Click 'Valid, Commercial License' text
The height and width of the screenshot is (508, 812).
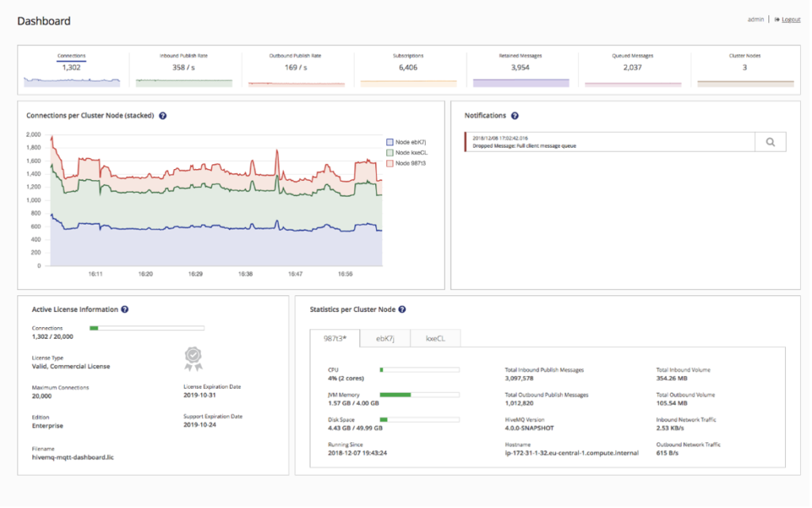[71, 367]
